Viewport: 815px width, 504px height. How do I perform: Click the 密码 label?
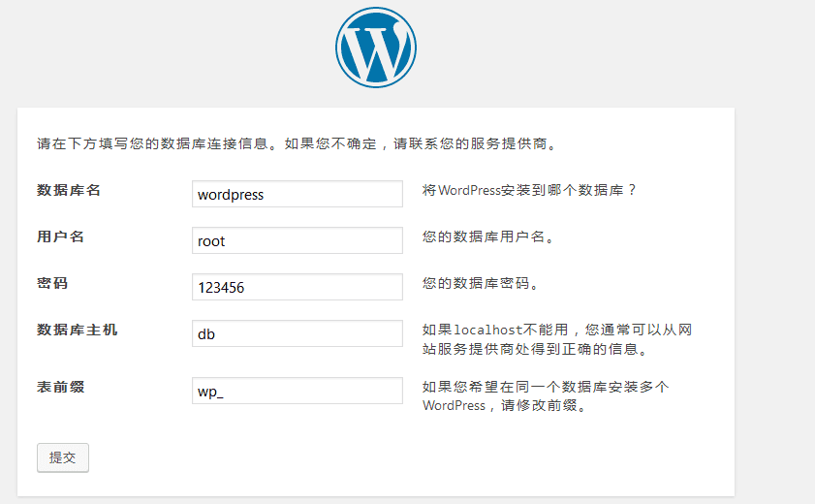click(x=52, y=283)
